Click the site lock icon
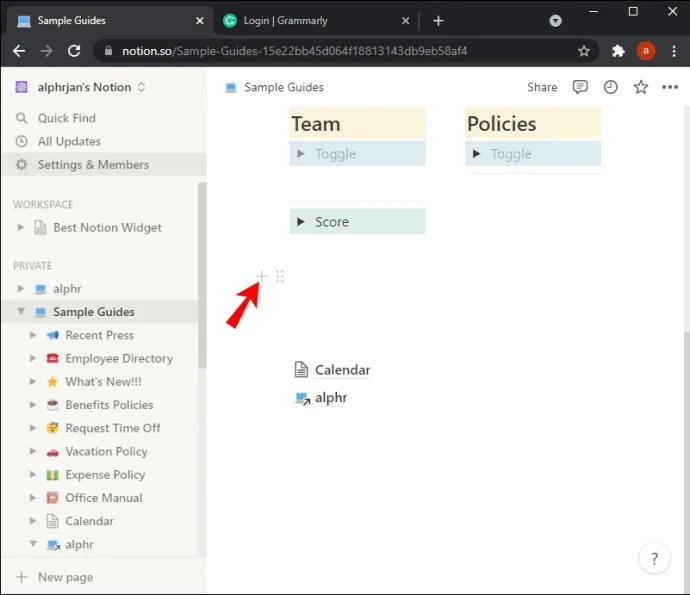690x595 pixels. pyautogui.click(x=108, y=51)
